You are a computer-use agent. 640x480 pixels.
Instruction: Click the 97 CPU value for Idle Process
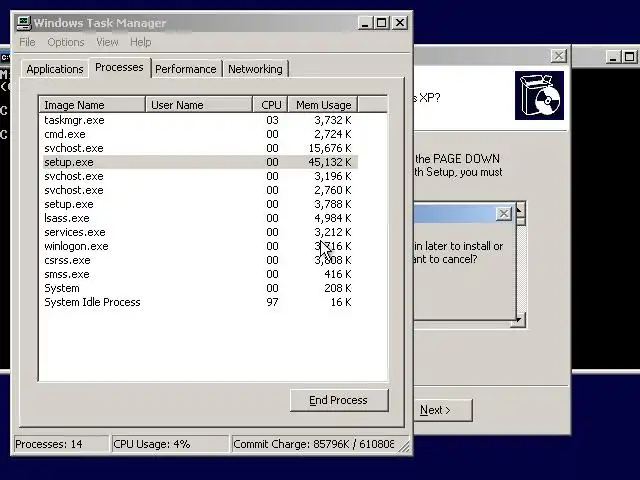[272, 302]
